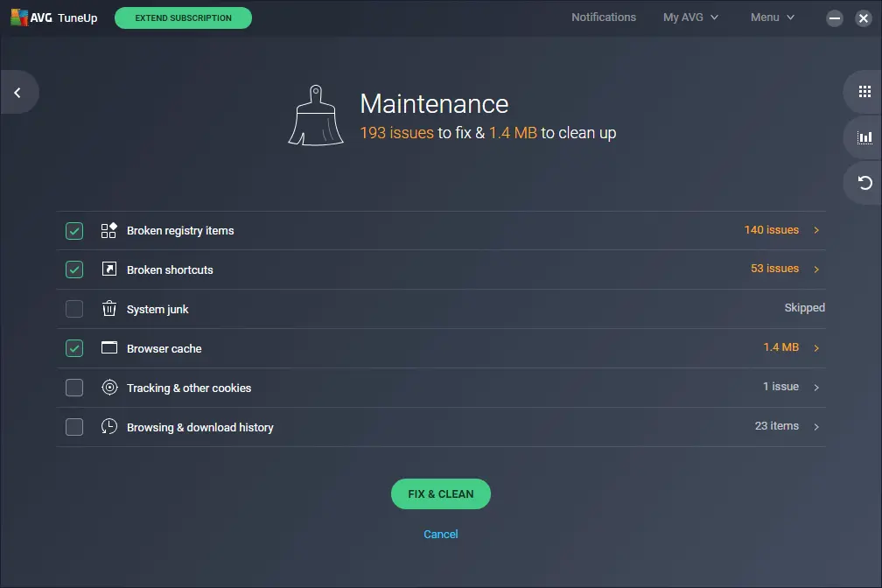
Task: Click the Broken shortcuts icon
Action: [109, 269]
